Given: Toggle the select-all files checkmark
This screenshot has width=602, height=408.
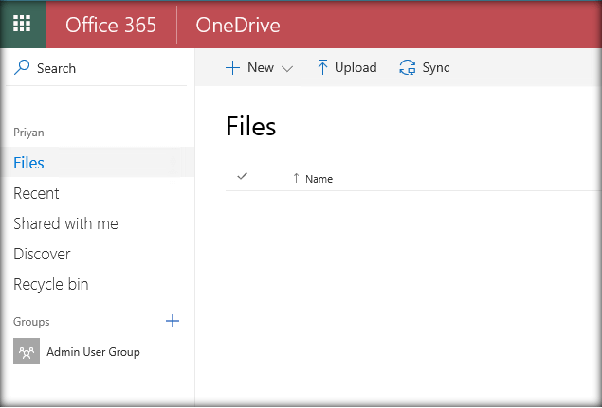Looking at the screenshot, I should pyautogui.click(x=241, y=177).
